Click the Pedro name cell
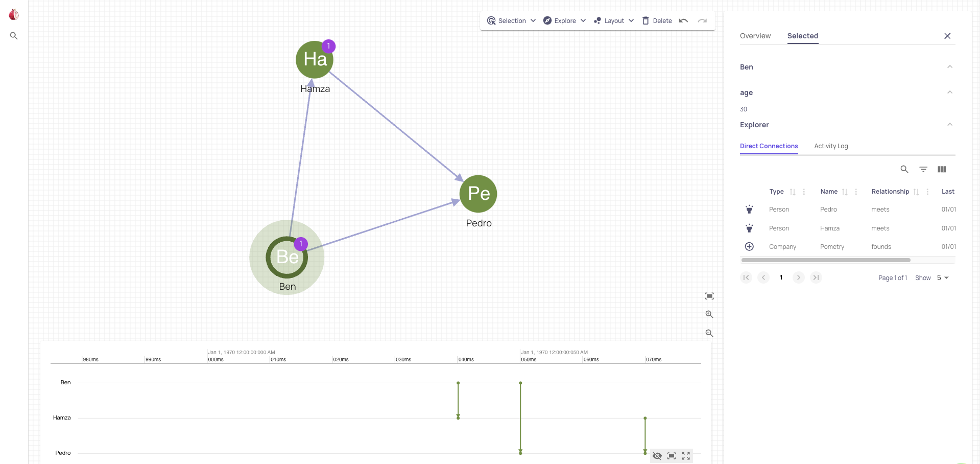Screen dimensions: 980x464 (x=828, y=210)
